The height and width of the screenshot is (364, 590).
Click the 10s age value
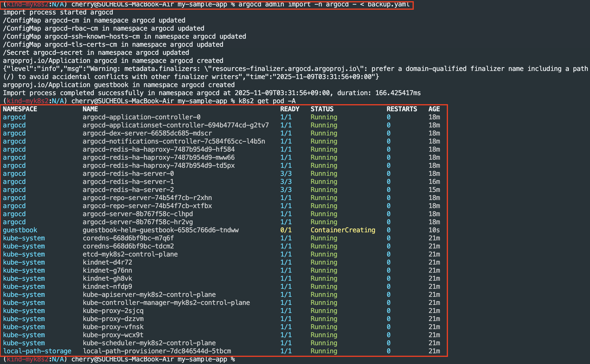pyautogui.click(x=434, y=230)
